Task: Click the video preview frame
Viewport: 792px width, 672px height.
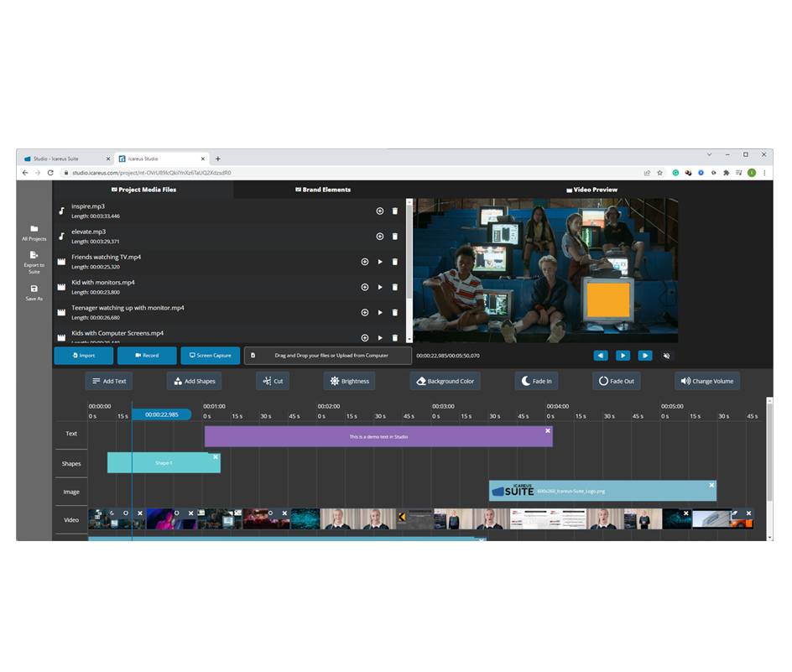Action: click(545, 271)
